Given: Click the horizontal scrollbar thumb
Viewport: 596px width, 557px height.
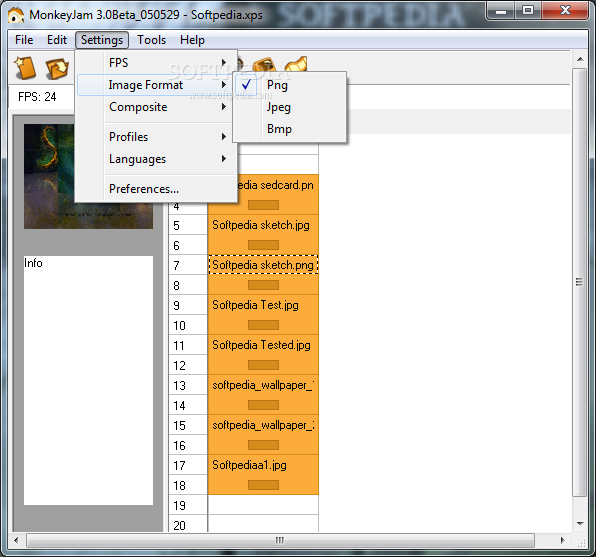Looking at the screenshot, I should point(280,540).
